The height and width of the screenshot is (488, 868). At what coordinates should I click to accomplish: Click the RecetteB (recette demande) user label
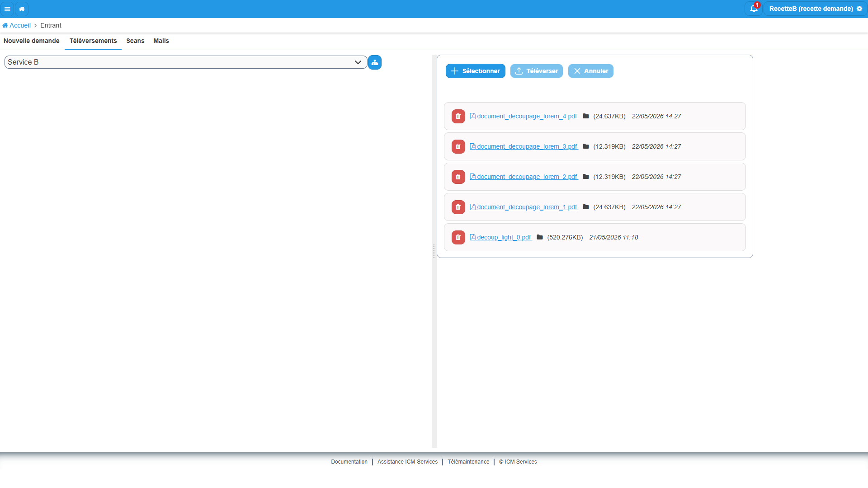pos(811,9)
